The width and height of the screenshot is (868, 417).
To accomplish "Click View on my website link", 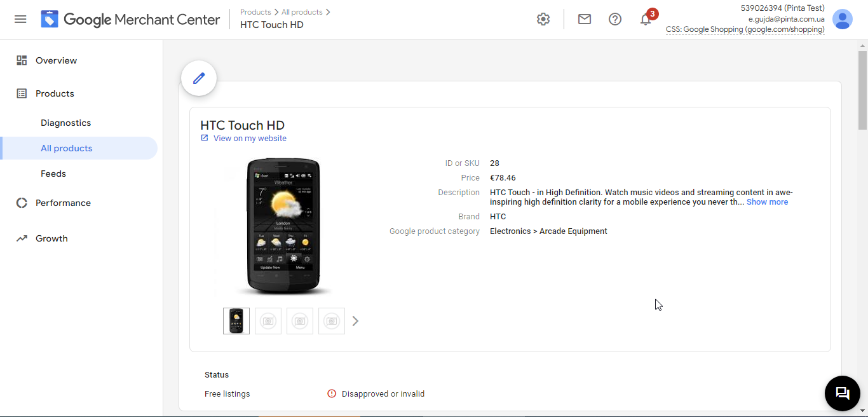I will [x=250, y=138].
